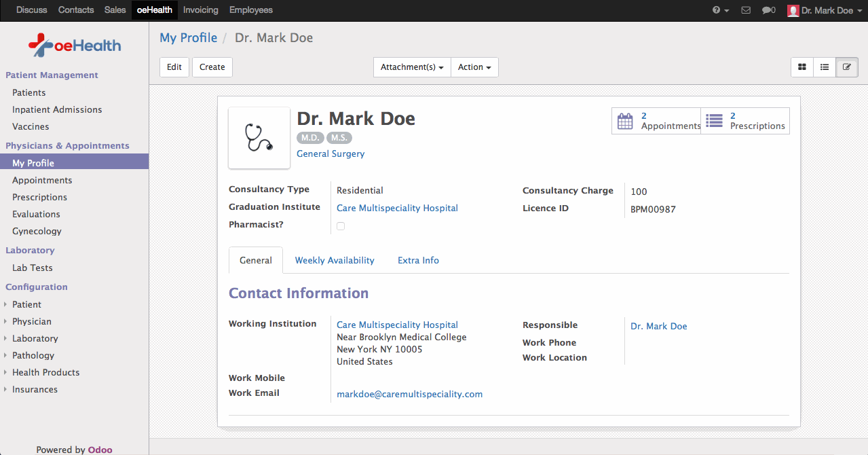
Task: Select the General tab
Action: click(x=256, y=260)
